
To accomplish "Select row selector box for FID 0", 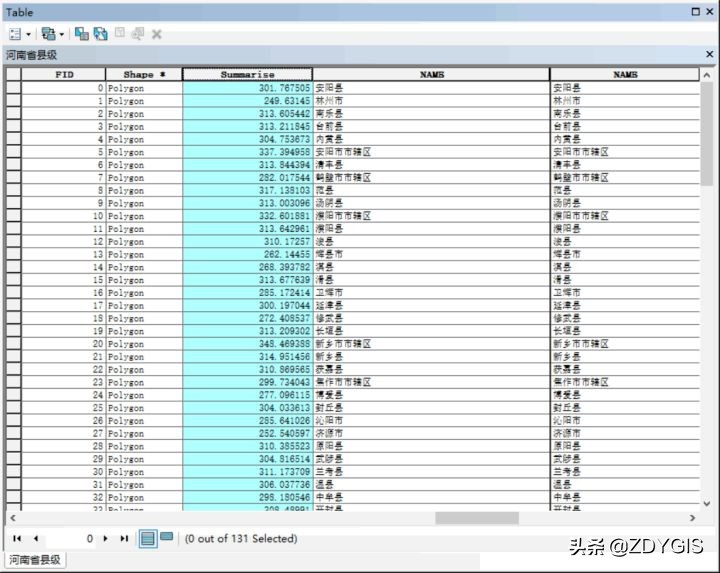I will coord(14,88).
